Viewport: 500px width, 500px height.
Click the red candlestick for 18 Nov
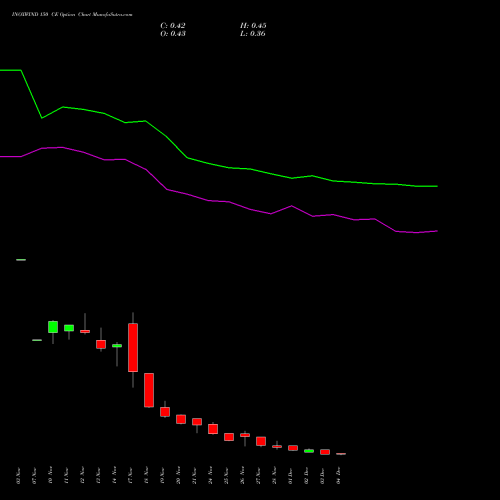point(149,390)
